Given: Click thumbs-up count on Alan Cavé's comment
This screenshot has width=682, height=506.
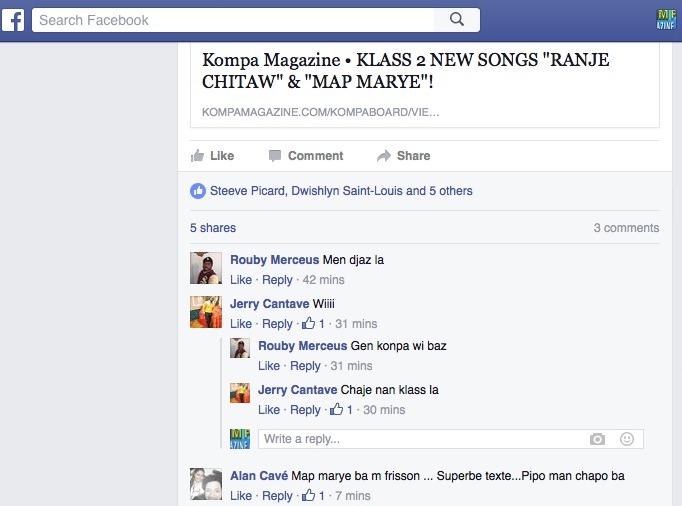Looking at the screenshot, I should 313,496.
